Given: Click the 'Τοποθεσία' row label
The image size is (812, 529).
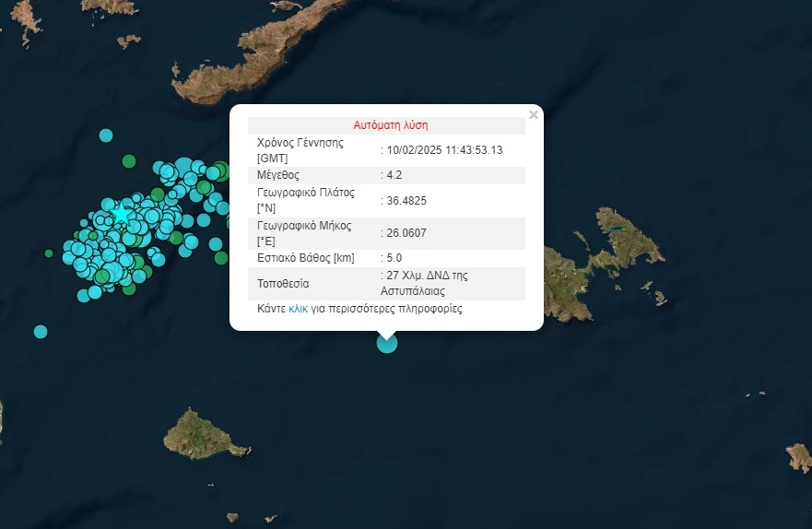Looking at the screenshot, I should coord(284,284).
